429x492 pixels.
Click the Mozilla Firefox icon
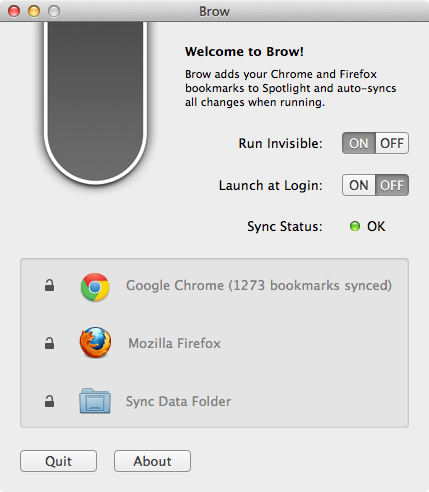[x=95, y=342]
